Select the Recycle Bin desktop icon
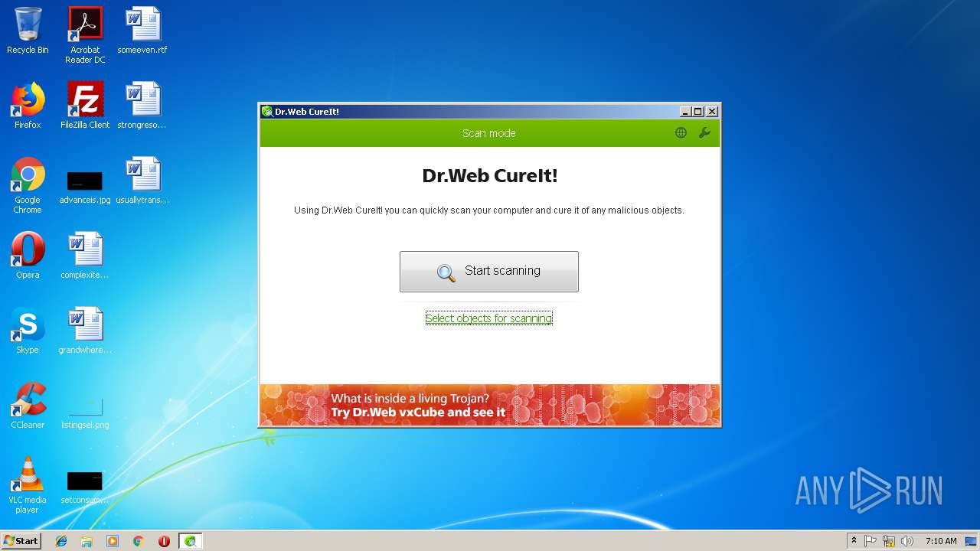The image size is (980, 551). (x=28, y=31)
